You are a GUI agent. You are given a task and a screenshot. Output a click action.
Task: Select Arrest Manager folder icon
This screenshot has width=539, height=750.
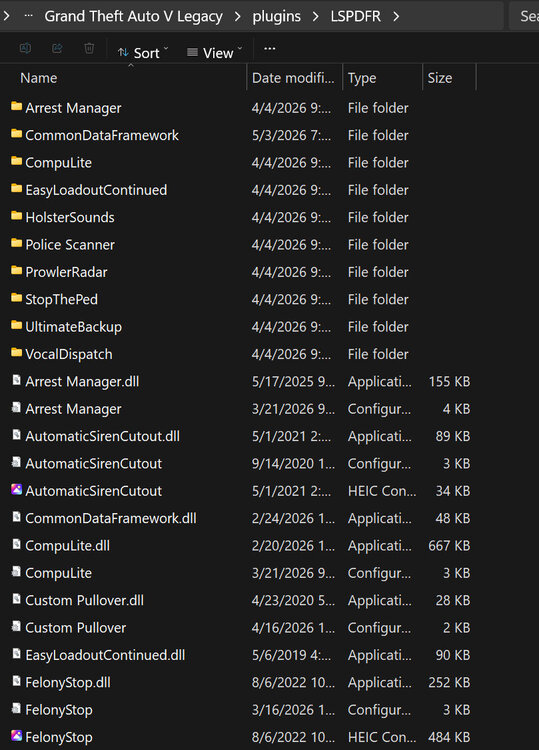[x=16, y=106]
